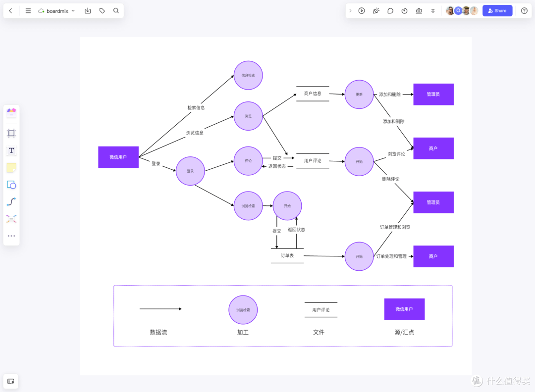The height and width of the screenshot is (392, 535).
Task: Select the 微信用户 source rectangle in the diagram
Action: [x=118, y=157]
